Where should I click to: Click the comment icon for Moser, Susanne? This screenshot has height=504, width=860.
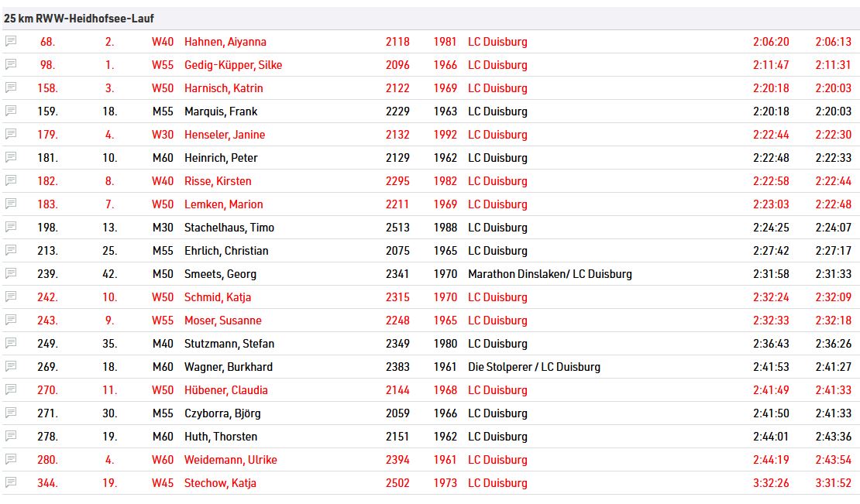[11, 320]
